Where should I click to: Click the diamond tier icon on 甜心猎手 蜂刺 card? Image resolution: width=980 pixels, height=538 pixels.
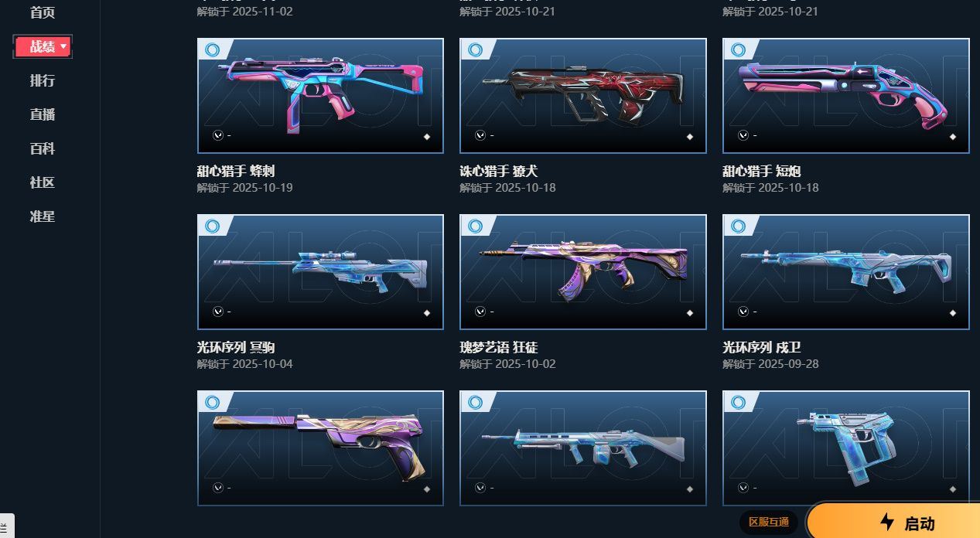click(x=427, y=137)
